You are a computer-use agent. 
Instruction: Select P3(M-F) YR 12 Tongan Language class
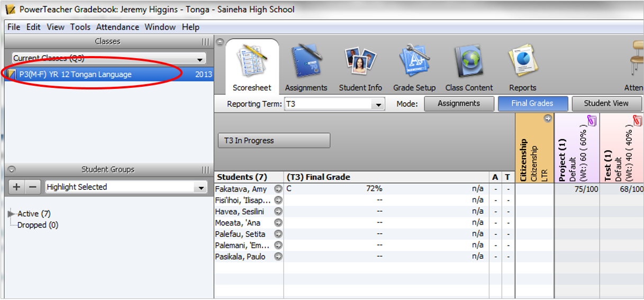coord(108,75)
